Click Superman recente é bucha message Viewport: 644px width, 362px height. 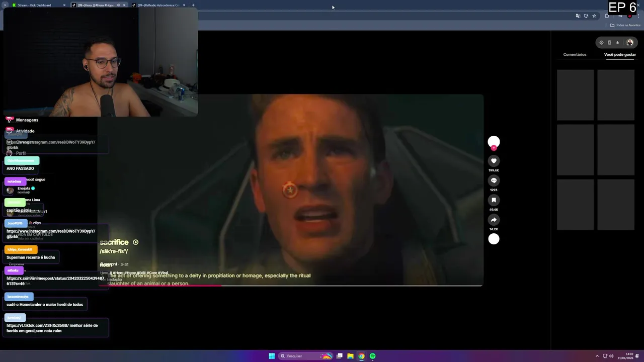[x=31, y=257]
